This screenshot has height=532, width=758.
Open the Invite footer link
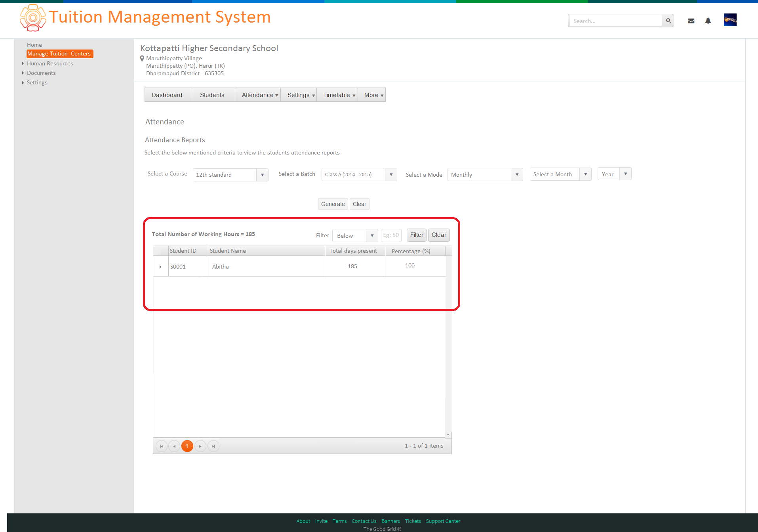point(321,521)
